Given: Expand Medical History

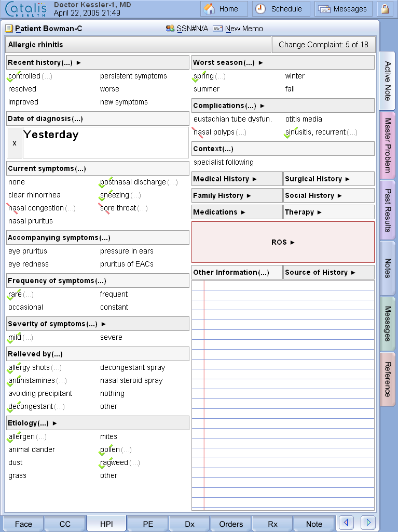Looking at the screenshot, I should (237, 179).
